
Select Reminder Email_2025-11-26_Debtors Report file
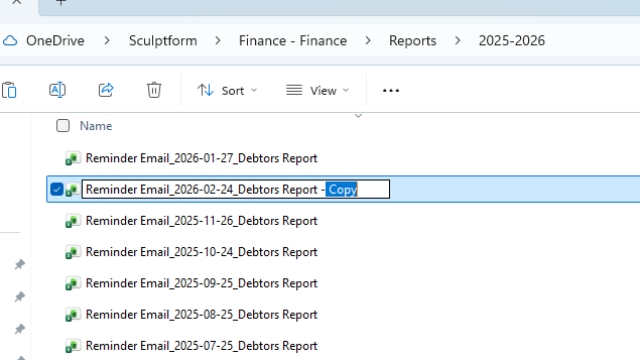pyautogui.click(x=201, y=221)
